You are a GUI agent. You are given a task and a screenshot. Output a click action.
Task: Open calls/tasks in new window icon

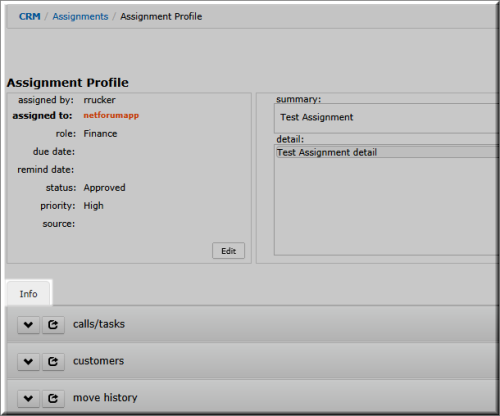[53, 325]
